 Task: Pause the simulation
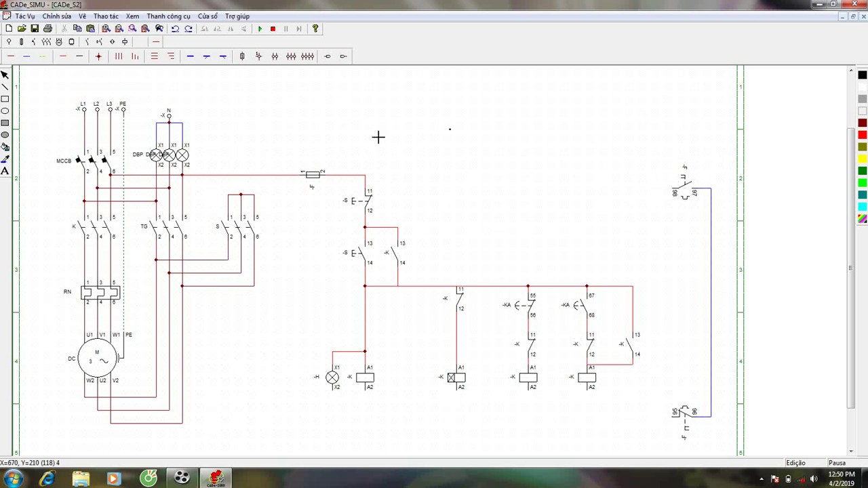click(285, 28)
